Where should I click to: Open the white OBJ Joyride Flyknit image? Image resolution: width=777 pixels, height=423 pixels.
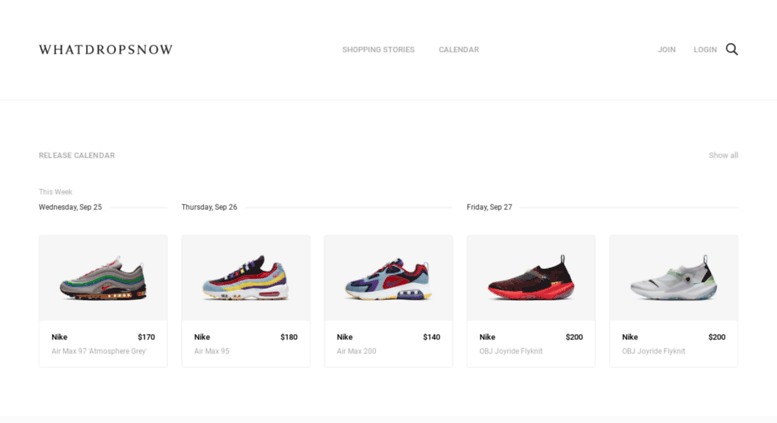click(674, 278)
